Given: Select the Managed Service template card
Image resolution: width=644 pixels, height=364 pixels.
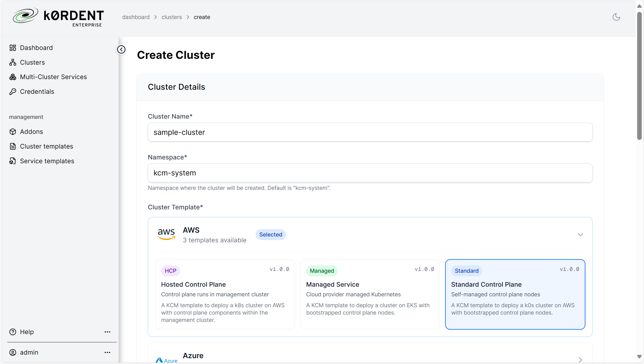Looking at the screenshot, I should (370, 294).
